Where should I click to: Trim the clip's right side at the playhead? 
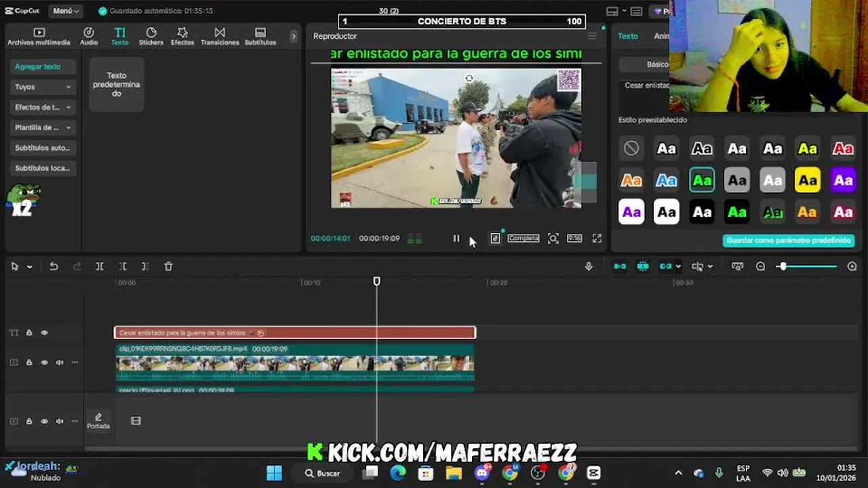(145, 266)
